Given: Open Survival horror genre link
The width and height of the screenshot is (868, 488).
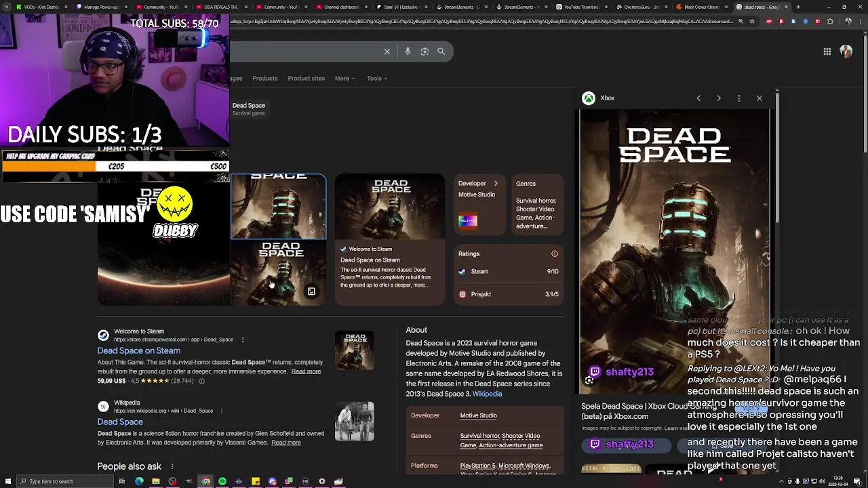Looking at the screenshot, I should pyautogui.click(x=479, y=436).
